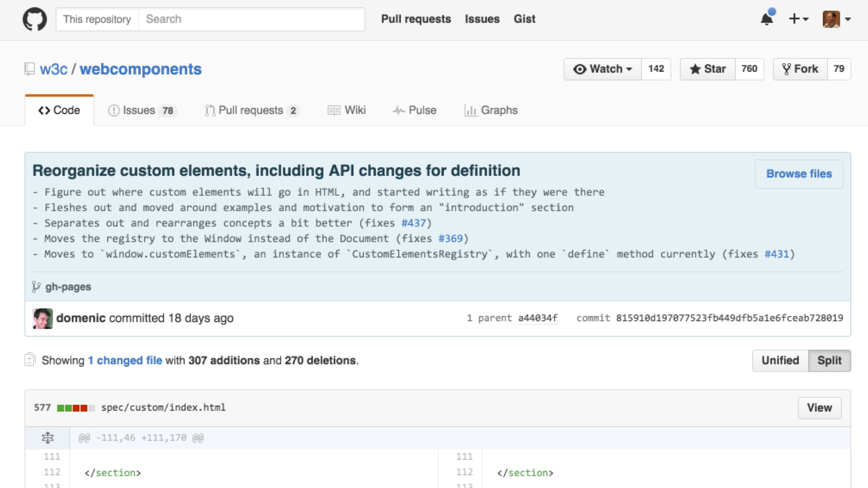Fork the repository
868x488 pixels.
(801, 69)
